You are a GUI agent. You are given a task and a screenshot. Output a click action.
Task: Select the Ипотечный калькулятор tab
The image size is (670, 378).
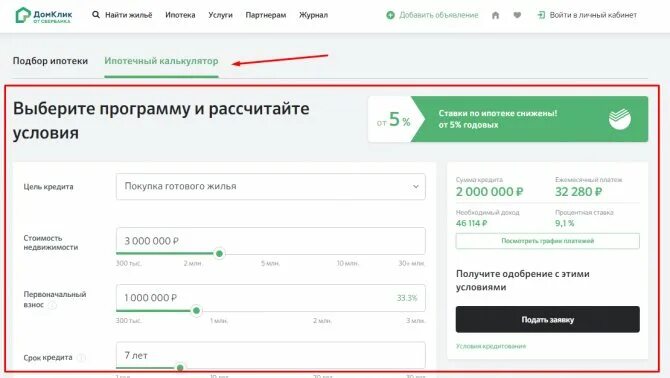tap(161, 61)
